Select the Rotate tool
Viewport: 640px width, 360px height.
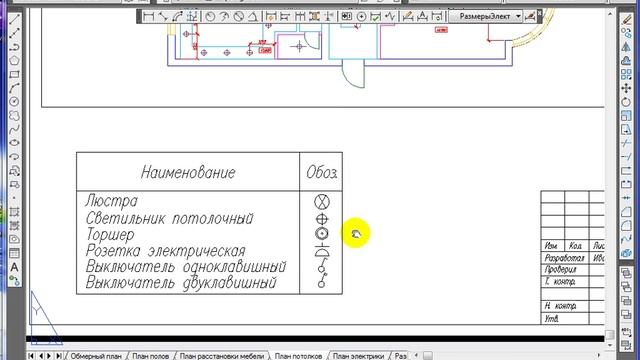tap(626, 102)
